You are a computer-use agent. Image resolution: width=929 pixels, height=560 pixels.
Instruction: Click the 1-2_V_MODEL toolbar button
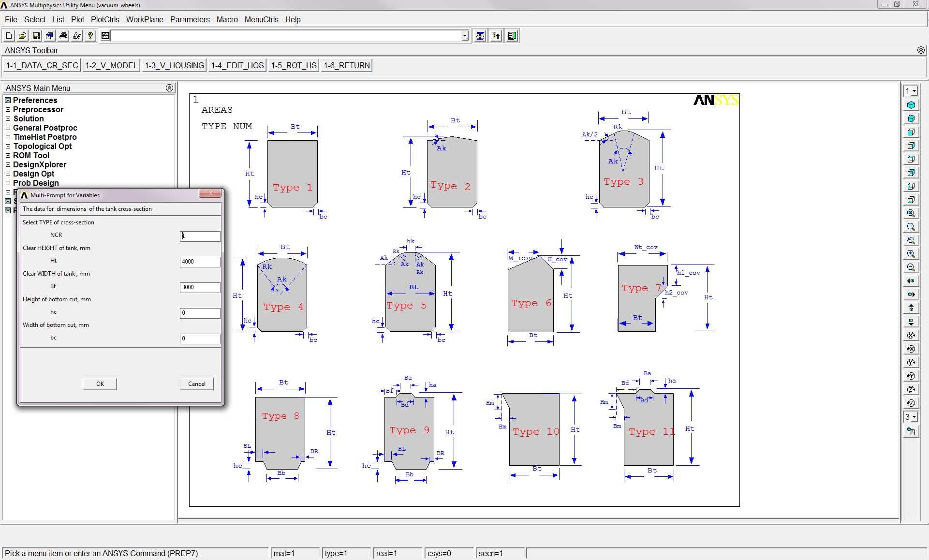tap(111, 65)
